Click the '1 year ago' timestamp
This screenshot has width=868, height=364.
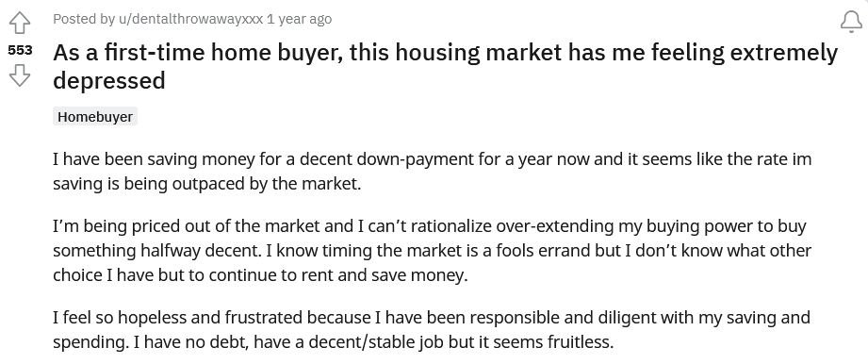point(299,19)
